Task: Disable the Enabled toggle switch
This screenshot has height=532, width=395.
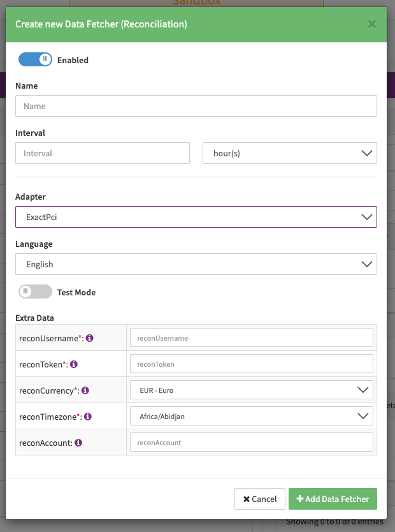Action: tap(35, 59)
